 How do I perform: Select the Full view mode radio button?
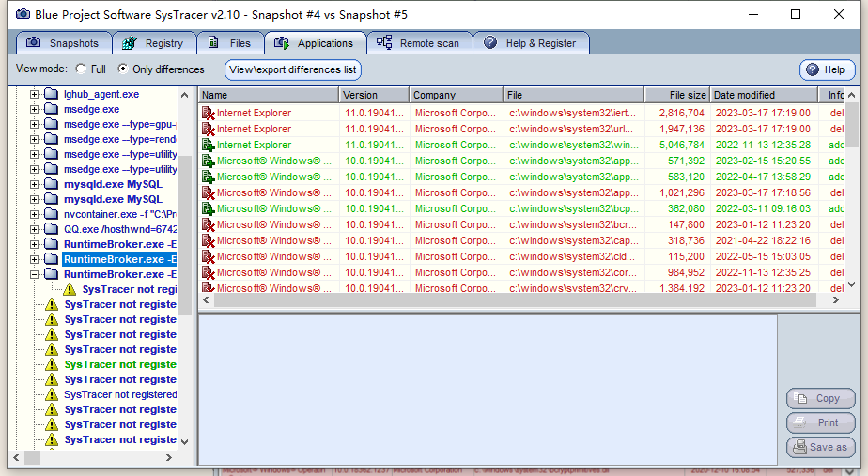(x=82, y=69)
